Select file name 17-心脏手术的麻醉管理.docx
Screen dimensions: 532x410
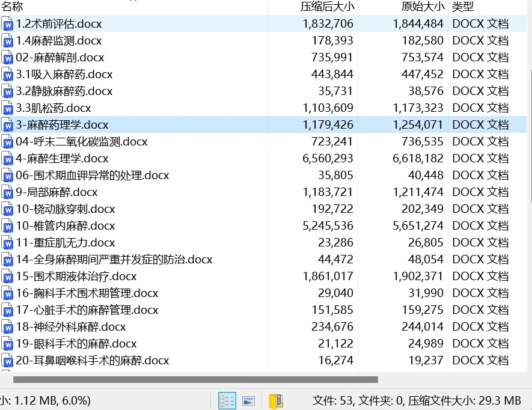[87, 310]
